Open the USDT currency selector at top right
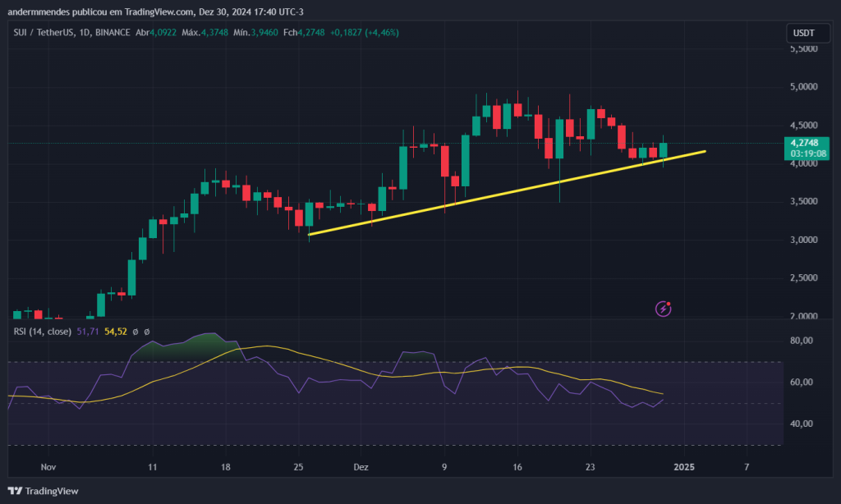Screen dimensions: 841x504 [x=807, y=33]
